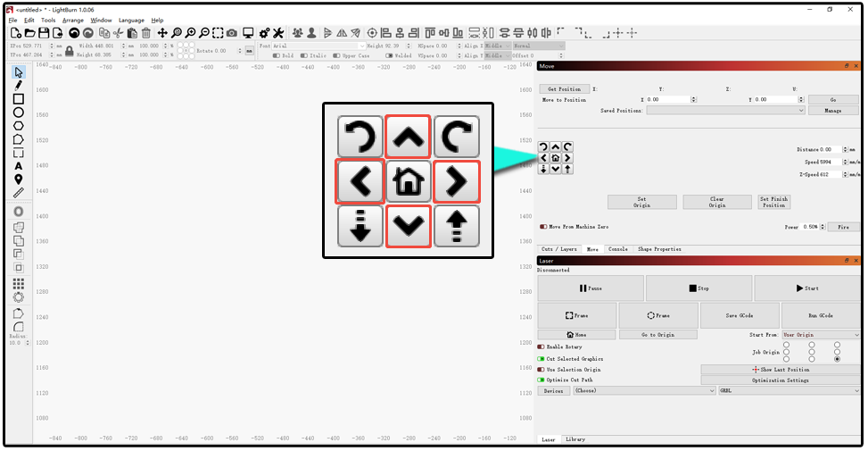Toggle Use Selection Origin switch
868x451 pixels.
click(x=541, y=370)
